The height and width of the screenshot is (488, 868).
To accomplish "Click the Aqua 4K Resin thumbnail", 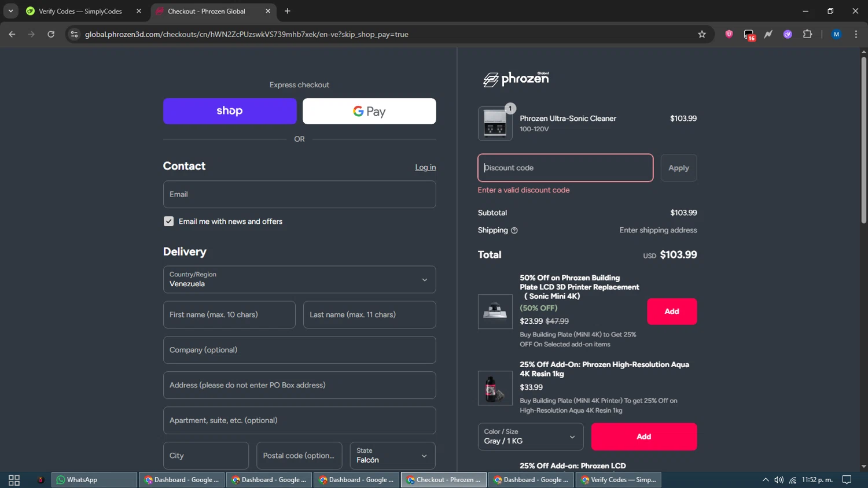I will pos(495,387).
